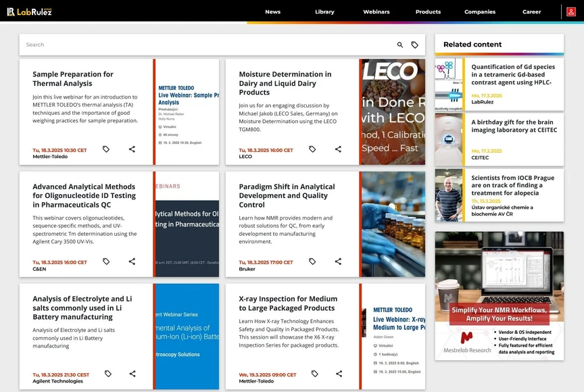This screenshot has height=392, width=584.
Task: Click tag icon on Oligonucleotide ID Testing card
Action: (106, 262)
